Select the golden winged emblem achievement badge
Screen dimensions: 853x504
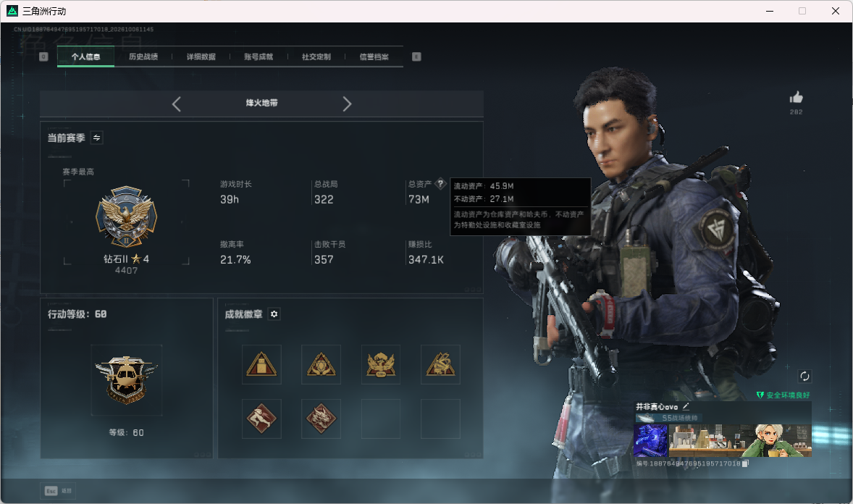point(381,364)
